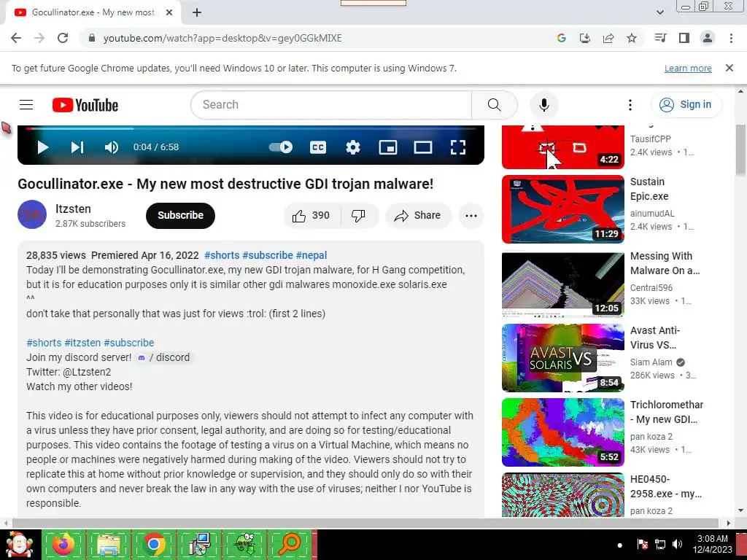
Task: Enter fullscreen video
Action: [x=458, y=147]
